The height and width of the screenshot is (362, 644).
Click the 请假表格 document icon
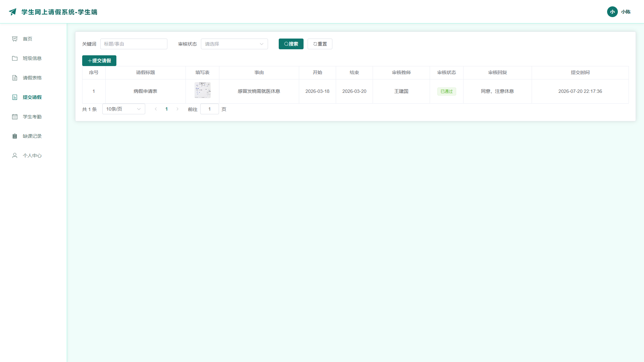click(x=15, y=78)
